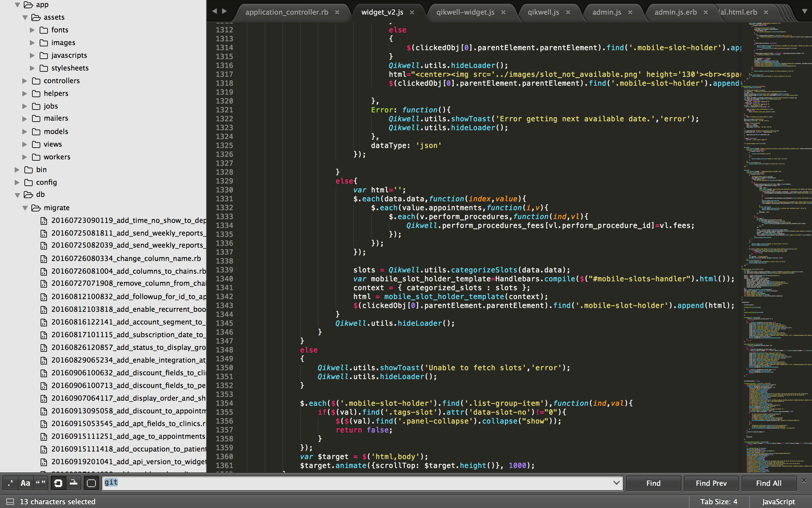Expand the controllers folder
Image resolution: width=812 pixels, height=508 pixels.
24,81
